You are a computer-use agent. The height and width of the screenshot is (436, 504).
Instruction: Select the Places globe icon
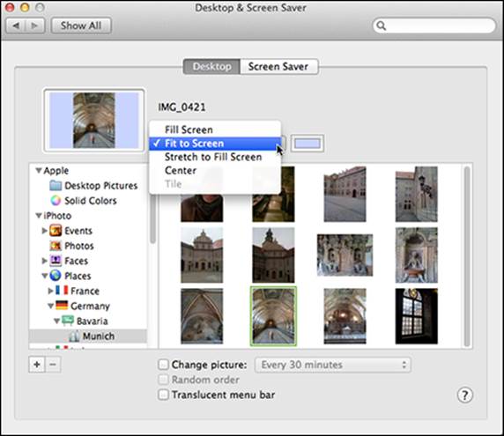[x=56, y=276]
